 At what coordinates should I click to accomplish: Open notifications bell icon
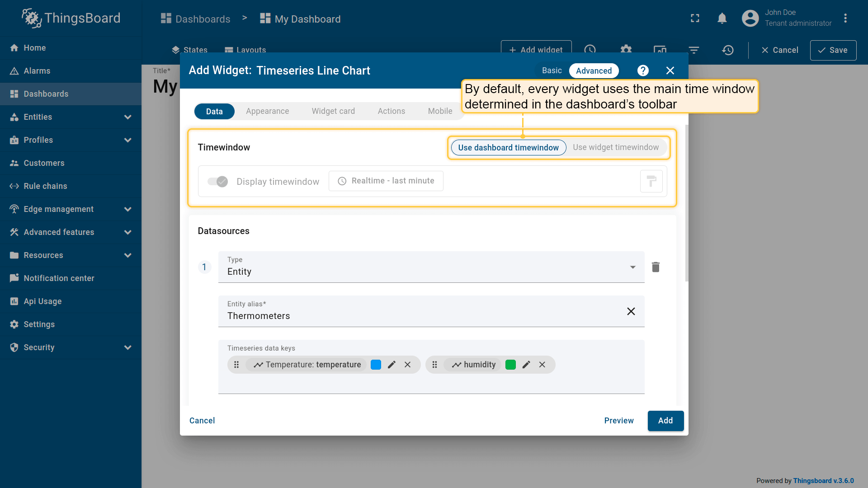pyautogui.click(x=722, y=19)
